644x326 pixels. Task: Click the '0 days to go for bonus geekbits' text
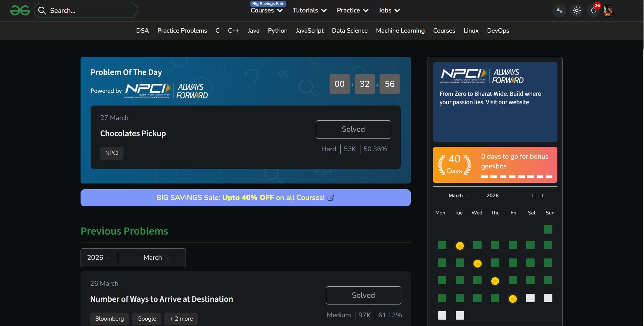tap(514, 161)
